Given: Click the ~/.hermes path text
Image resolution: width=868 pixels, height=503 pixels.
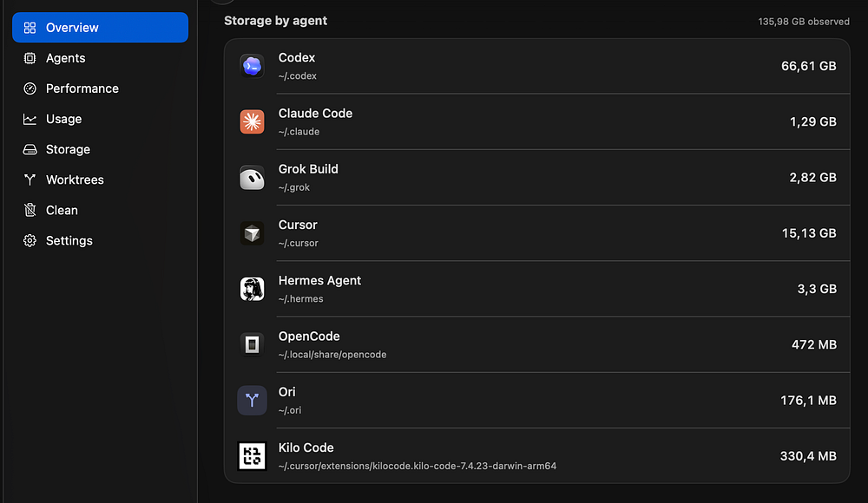Looking at the screenshot, I should pos(300,299).
